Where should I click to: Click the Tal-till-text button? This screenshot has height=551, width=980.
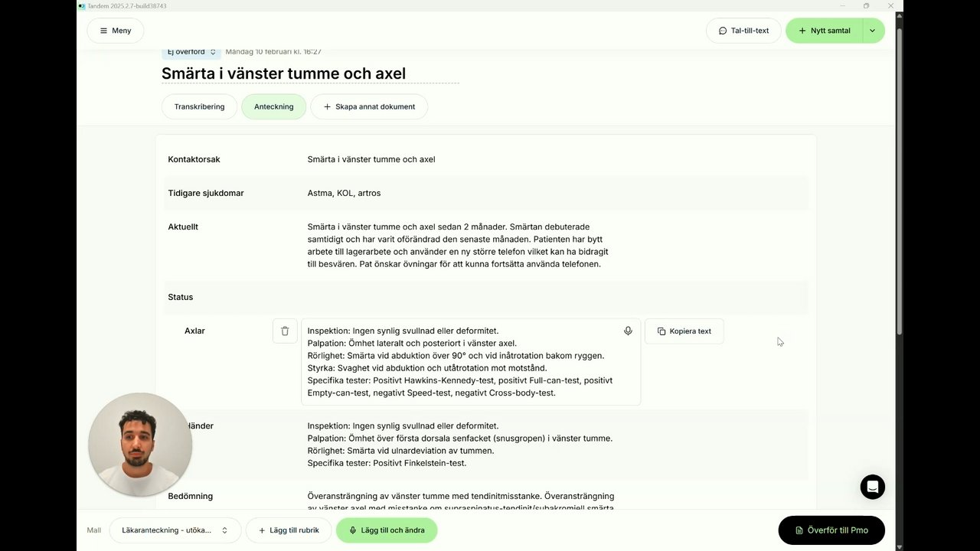tap(743, 31)
